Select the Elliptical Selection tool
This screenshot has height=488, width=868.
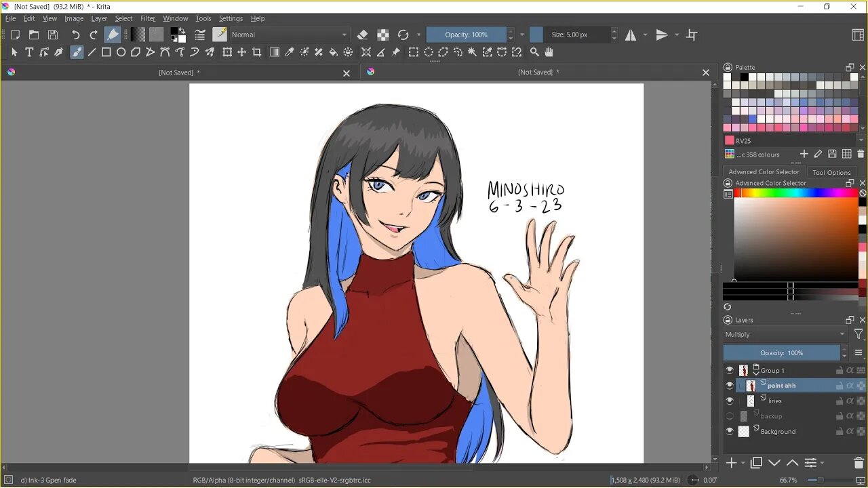[429, 52]
